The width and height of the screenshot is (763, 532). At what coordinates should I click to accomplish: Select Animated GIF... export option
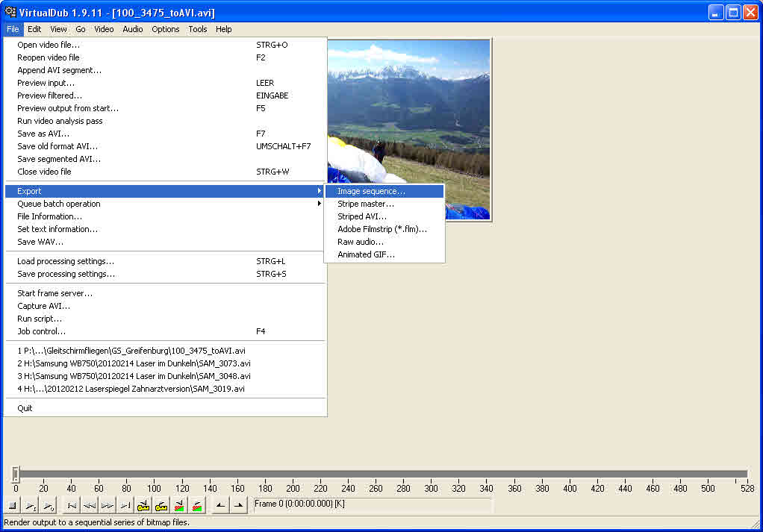384,254
